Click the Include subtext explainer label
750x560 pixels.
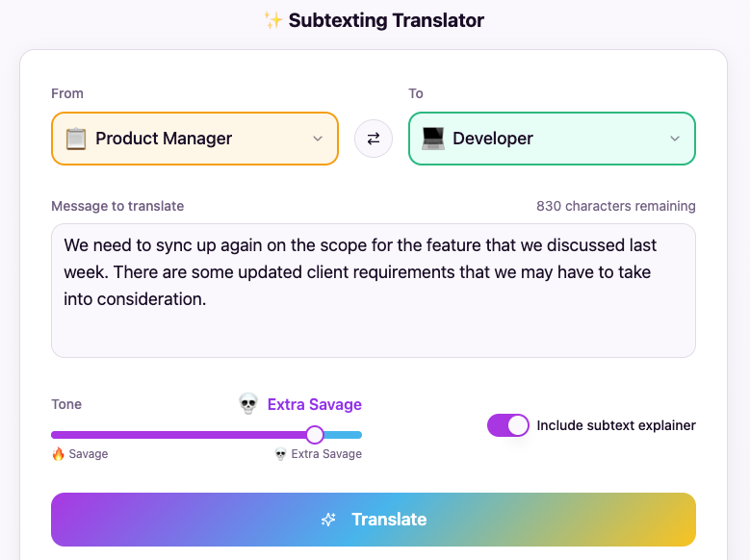pos(616,425)
